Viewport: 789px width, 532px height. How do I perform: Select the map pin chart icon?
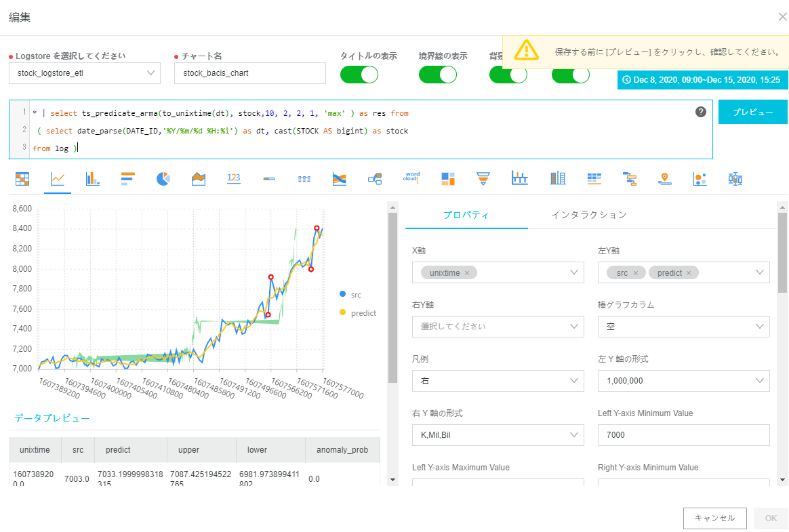click(665, 179)
